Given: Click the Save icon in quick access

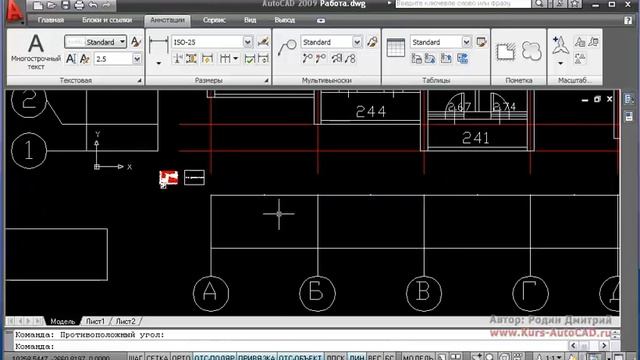Looking at the screenshot, I should click(x=65, y=5).
